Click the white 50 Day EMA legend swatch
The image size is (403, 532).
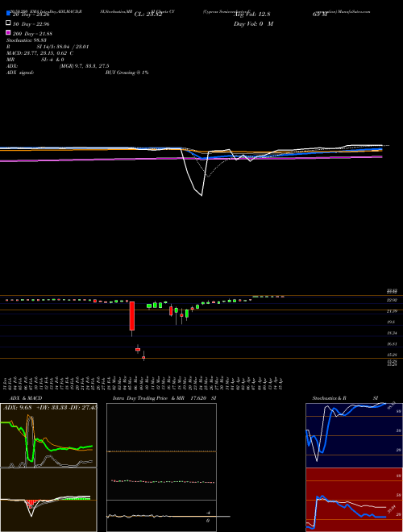pos(8,23)
